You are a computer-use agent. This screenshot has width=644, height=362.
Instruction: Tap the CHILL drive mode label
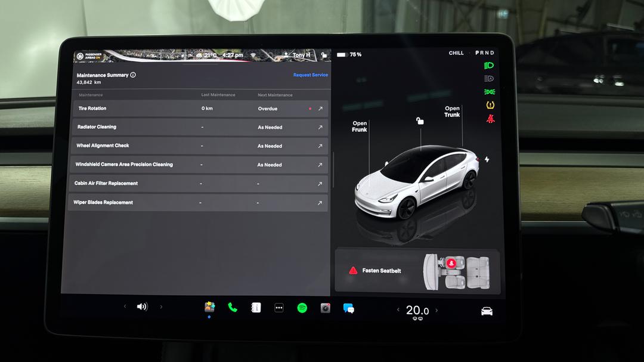coord(456,53)
